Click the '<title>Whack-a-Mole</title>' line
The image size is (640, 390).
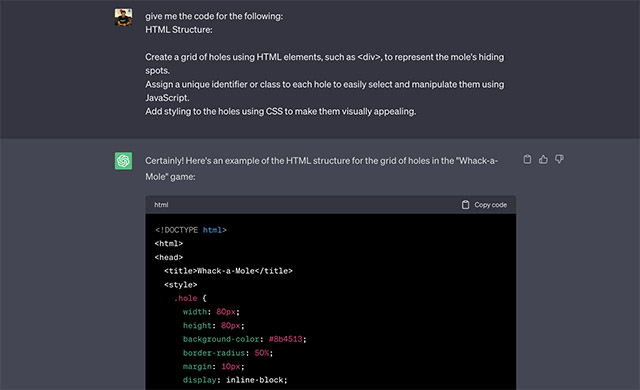(228, 271)
